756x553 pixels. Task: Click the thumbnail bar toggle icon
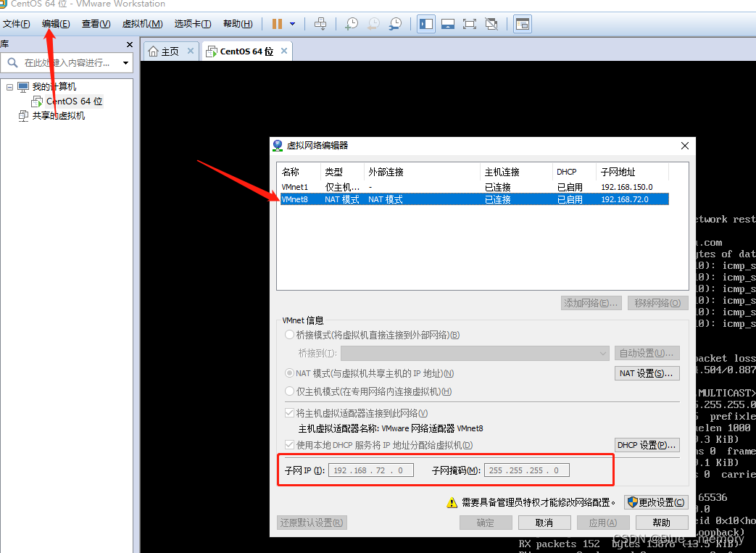[448, 24]
